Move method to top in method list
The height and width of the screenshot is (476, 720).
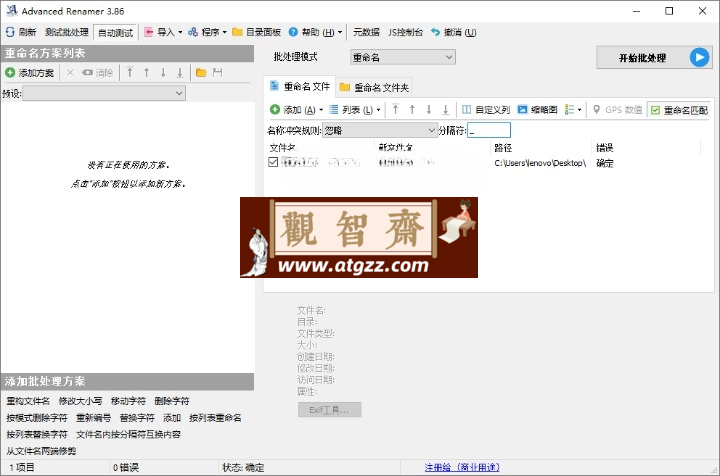coord(130,73)
